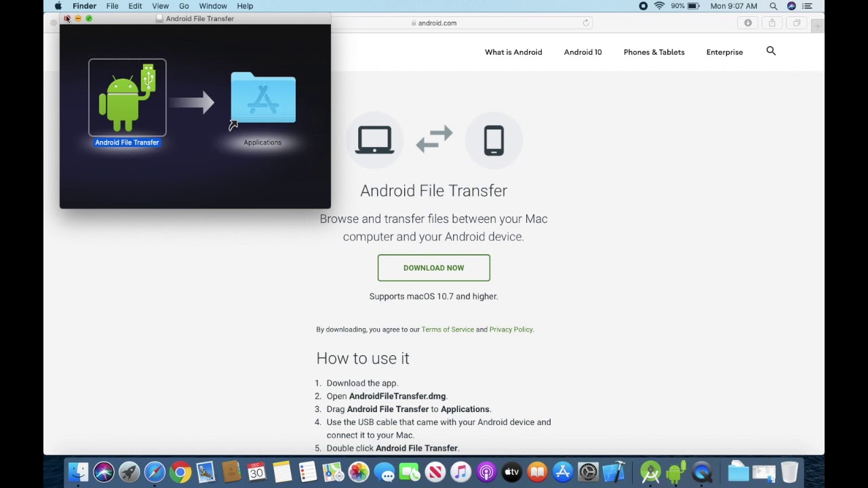Open Android 10 nav link
The width and height of the screenshot is (868, 488).
[583, 52]
